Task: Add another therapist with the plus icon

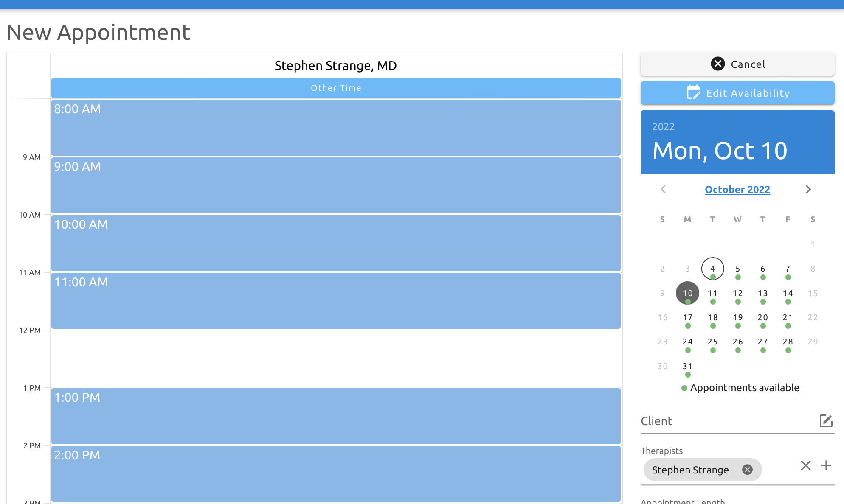Action: 826,465
